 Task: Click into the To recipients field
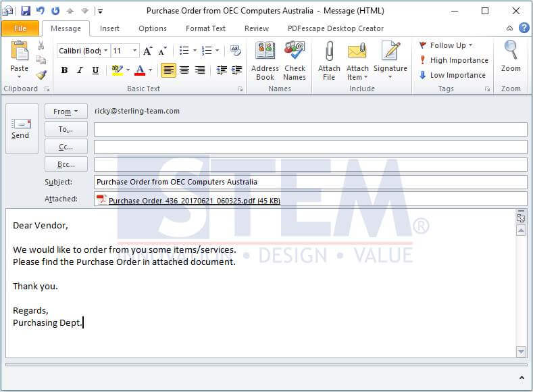point(310,130)
